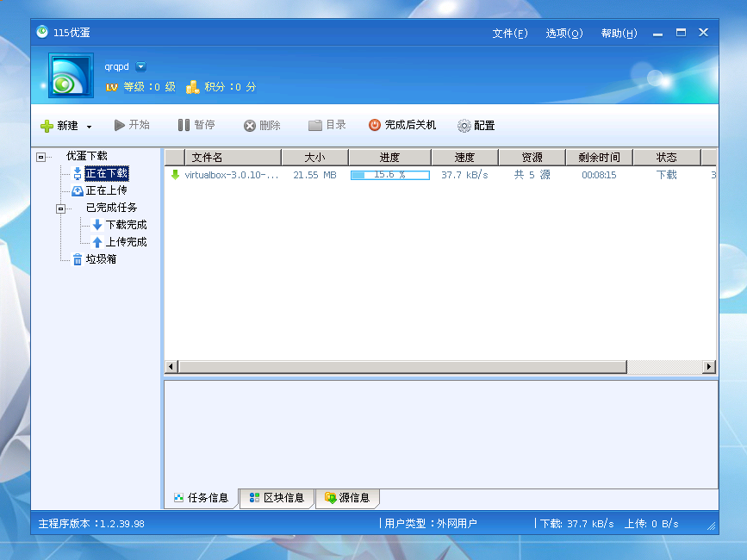Click the blue up arrow 上传完成 icon

[x=97, y=242]
